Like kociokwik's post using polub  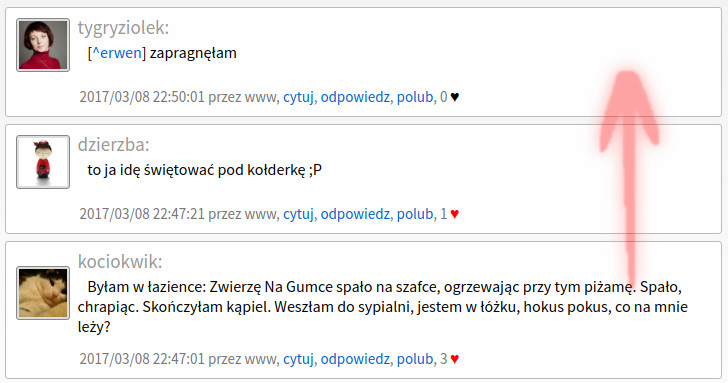(415, 359)
